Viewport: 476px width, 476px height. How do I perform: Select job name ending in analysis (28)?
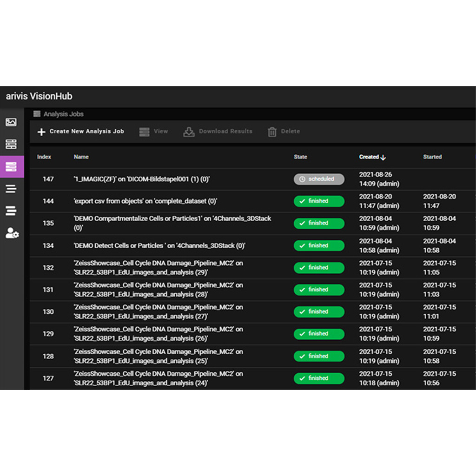(159, 290)
